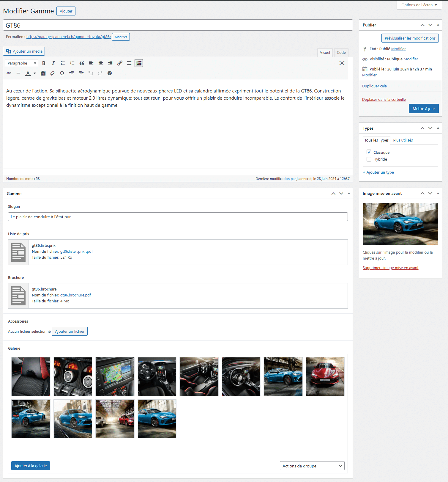Screen dimensions: 448x482
Task: Click Ajouter à la galerie button
Action: 31,466
